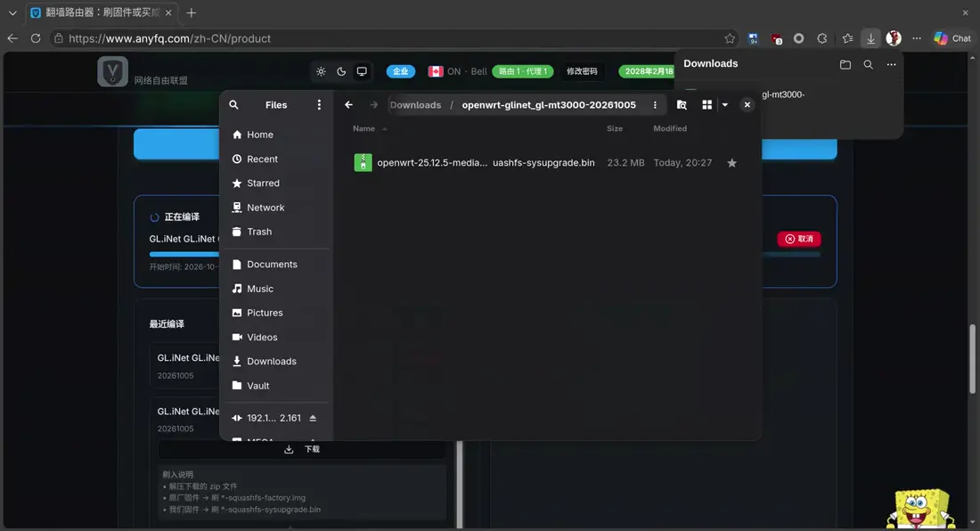
Task: Open the folder options menu beside the path
Action: (x=655, y=105)
